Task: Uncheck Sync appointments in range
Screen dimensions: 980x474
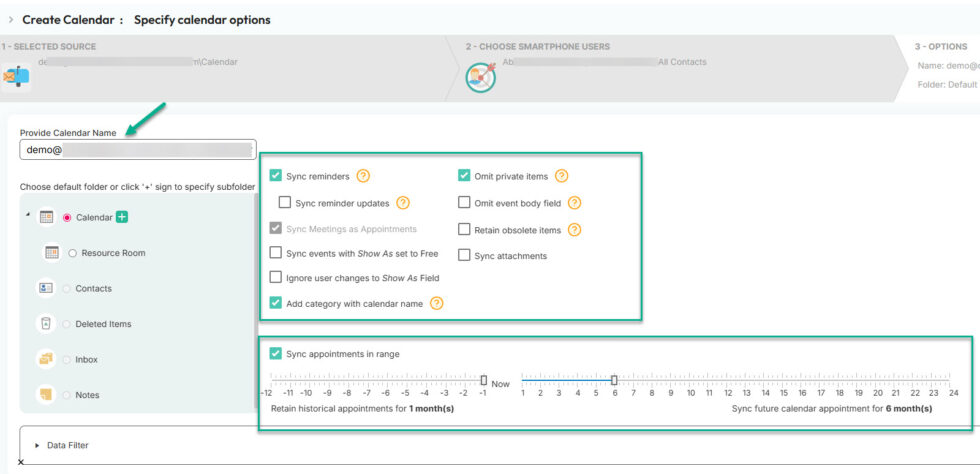Action: click(x=276, y=353)
